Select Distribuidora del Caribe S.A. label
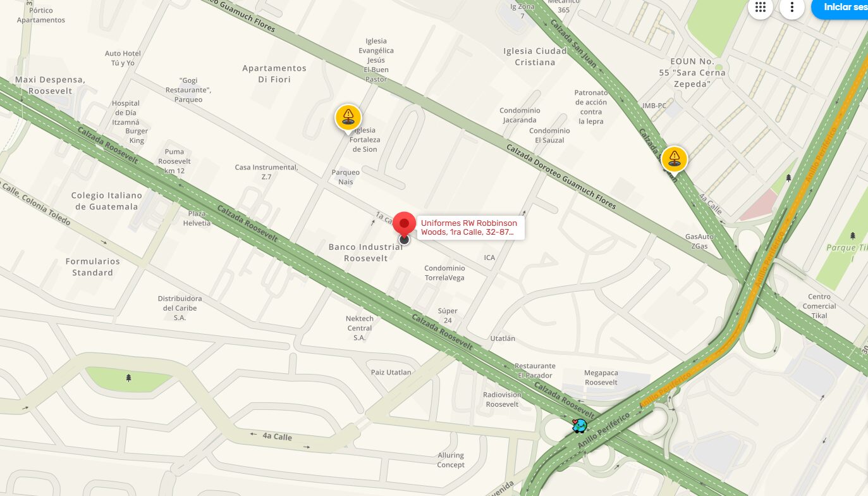868x496 pixels. (x=180, y=308)
